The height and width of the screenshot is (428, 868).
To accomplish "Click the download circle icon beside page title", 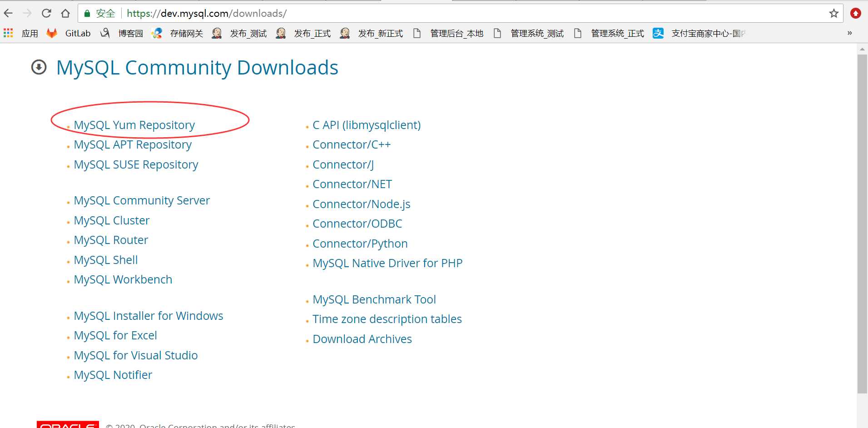I will 39,67.
